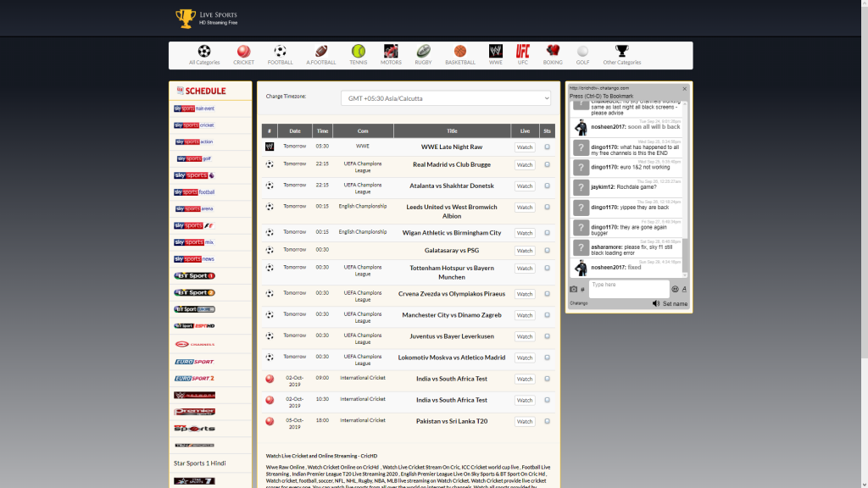Viewport: 868px width, 488px height.
Task: Toggle status checkbox for Tottenham vs Bayern
Action: [x=547, y=269]
